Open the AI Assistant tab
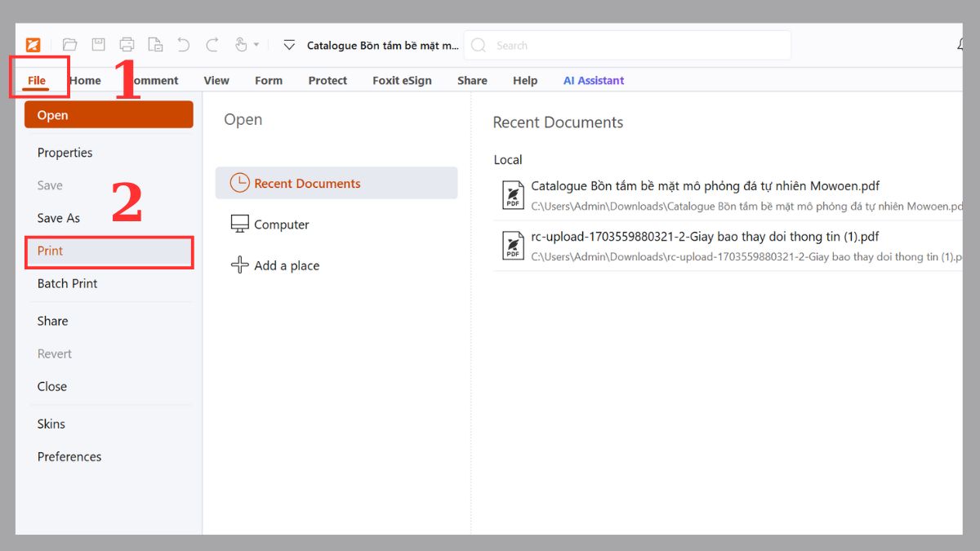This screenshot has height=551, width=980. [594, 80]
